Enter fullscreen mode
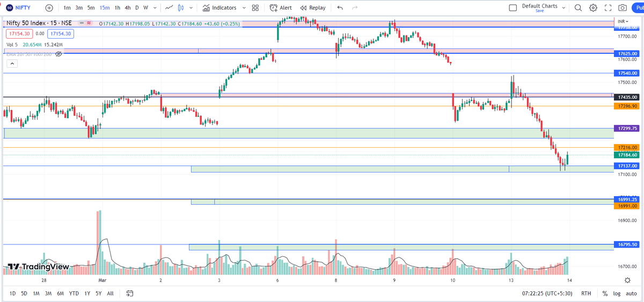This screenshot has width=644, height=302. [x=608, y=8]
